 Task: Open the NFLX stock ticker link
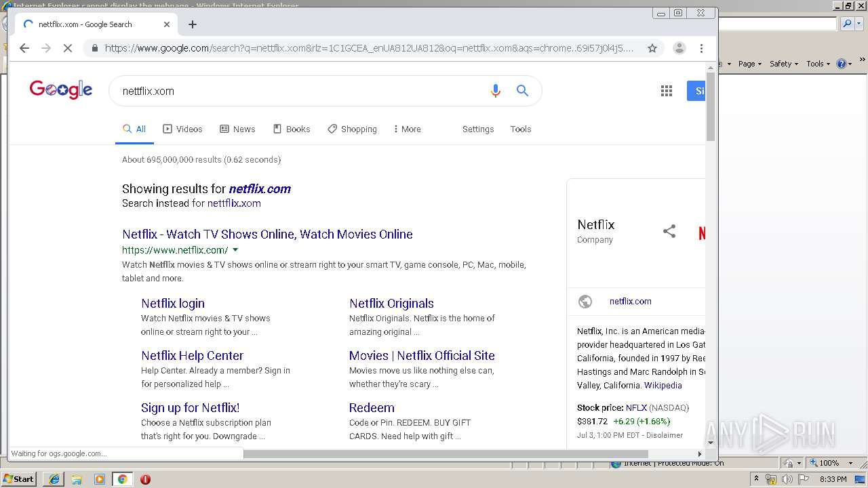click(x=636, y=408)
